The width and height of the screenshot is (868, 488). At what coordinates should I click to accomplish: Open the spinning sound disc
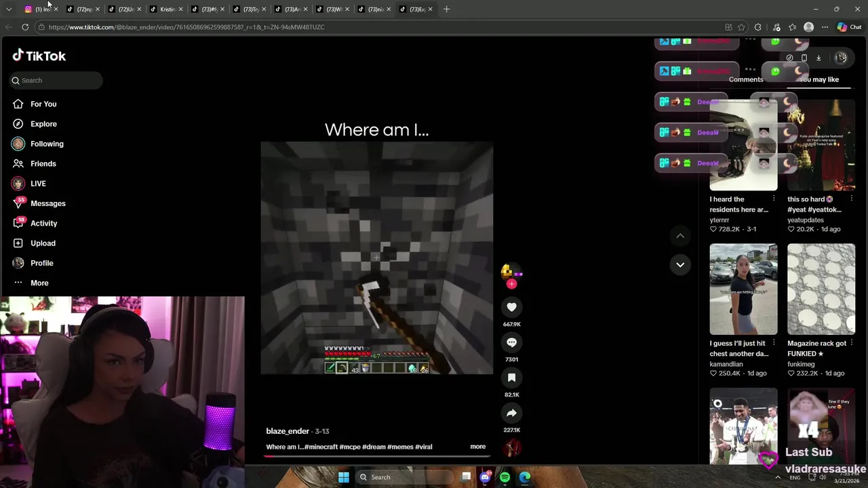[x=512, y=447]
